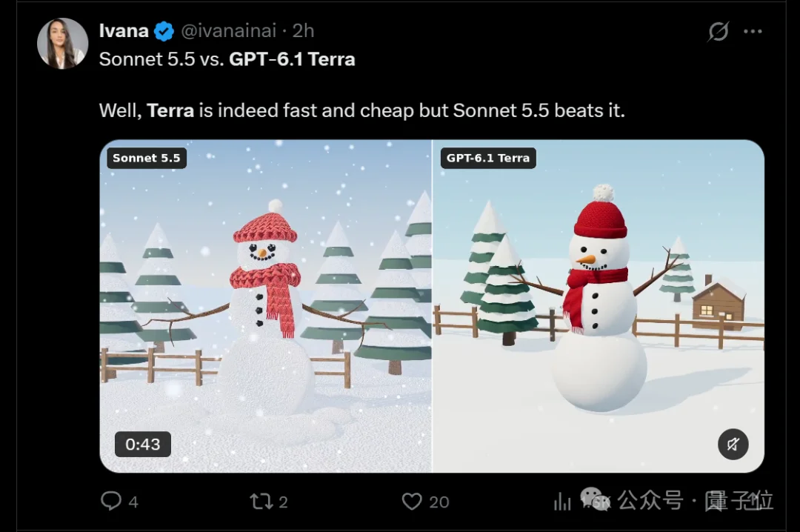Click the Grok slashed-circle icon
This screenshot has width=800, height=532.
click(x=718, y=32)
